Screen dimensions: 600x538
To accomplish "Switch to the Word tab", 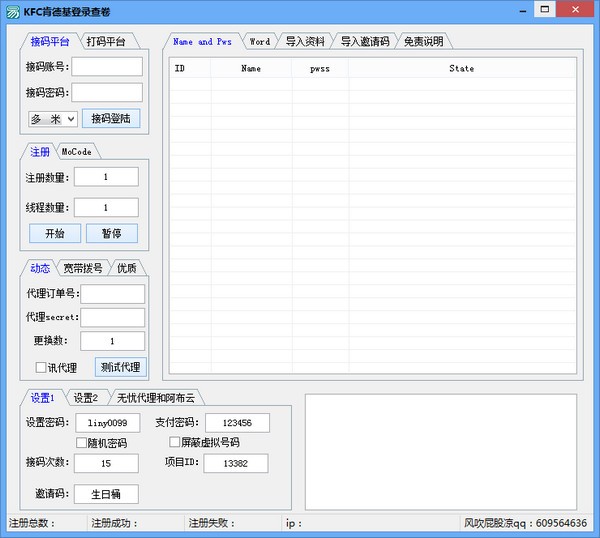I will coord(260,41).
